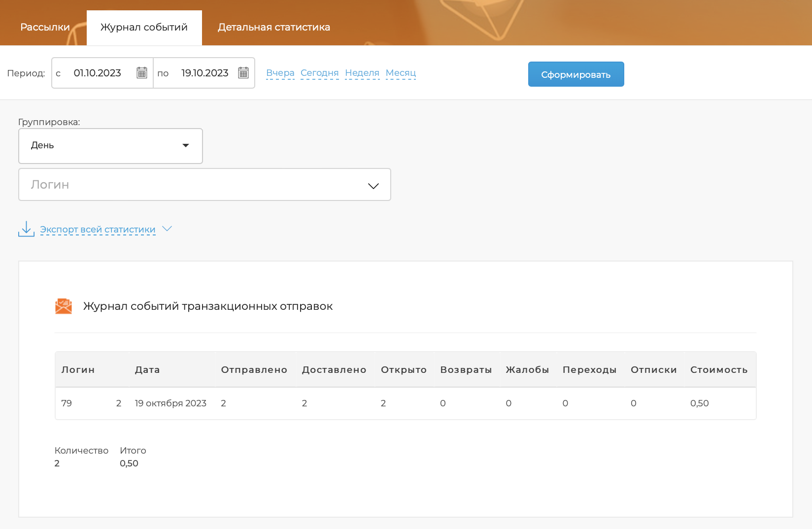Click the orange envelope journal icon
This screenshot has height=529, width=812.
(64, 306)
